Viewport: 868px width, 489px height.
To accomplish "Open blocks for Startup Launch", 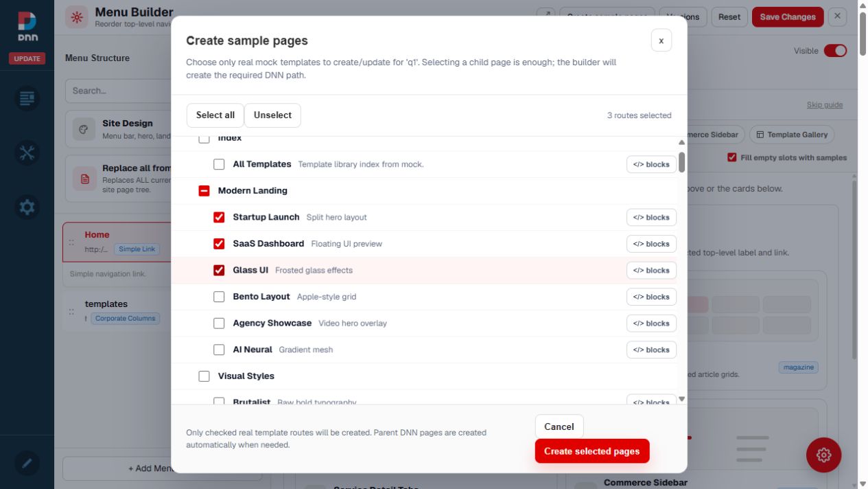I will tap(651, 217).
